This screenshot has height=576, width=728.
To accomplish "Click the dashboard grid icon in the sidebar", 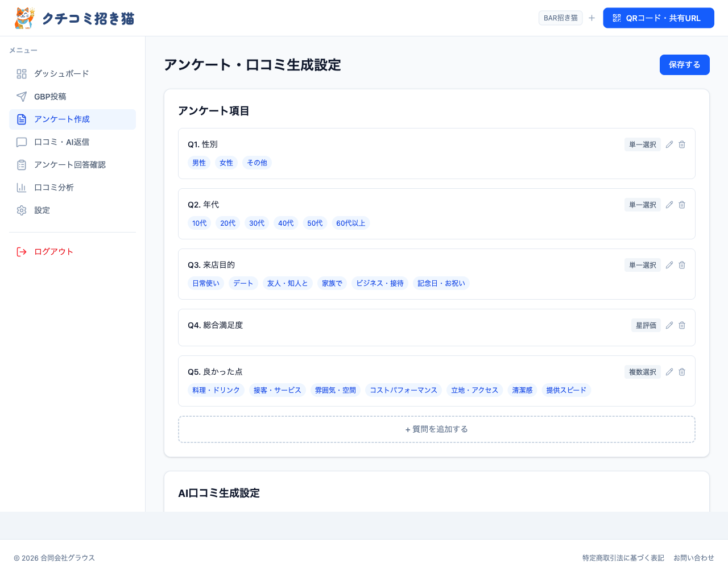I will (x=21, y=73).
